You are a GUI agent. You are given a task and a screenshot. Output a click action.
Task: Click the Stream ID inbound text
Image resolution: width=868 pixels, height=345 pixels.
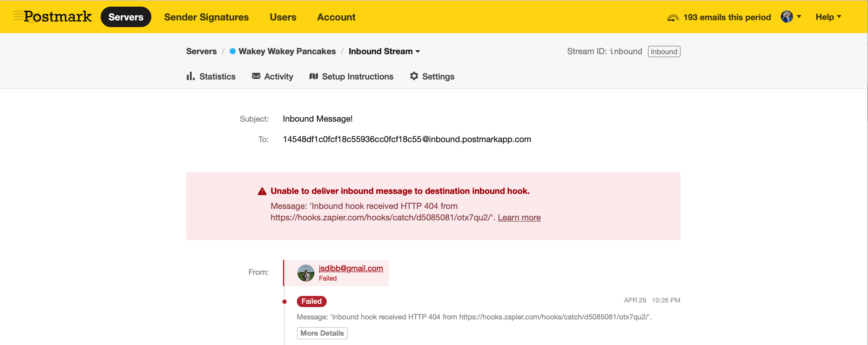(x=605, y=51)
